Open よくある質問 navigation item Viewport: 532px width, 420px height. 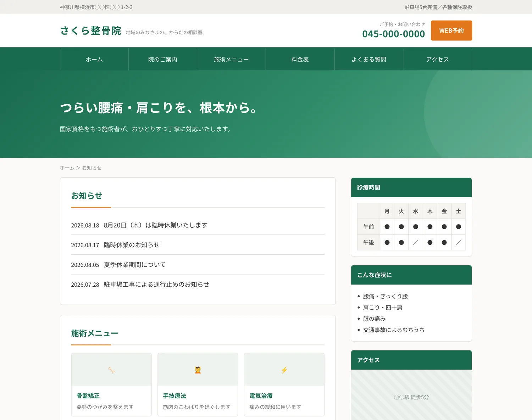tap(369, 60)
